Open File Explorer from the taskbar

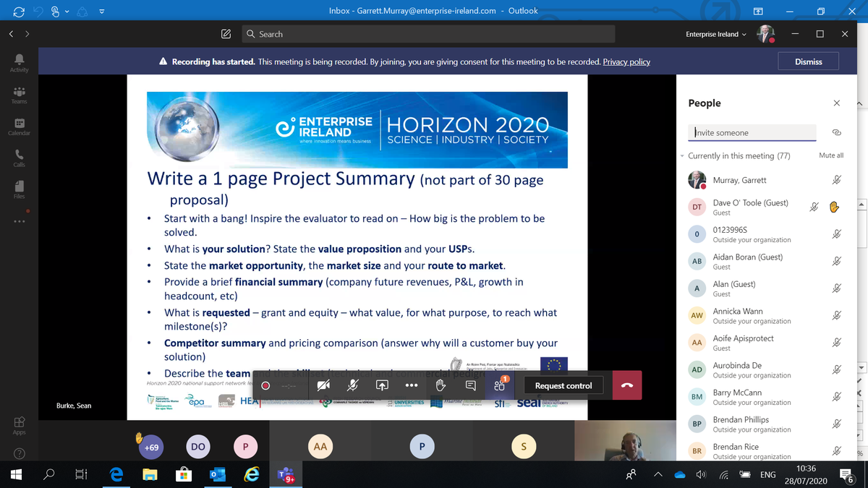click(x=150, y=475)
